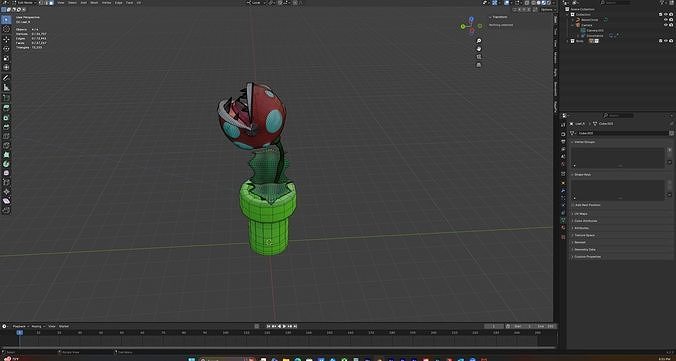Select the Scale tool
Image resolution: width=676 pixels, height=361 pixels.
[x=6, y=58]
